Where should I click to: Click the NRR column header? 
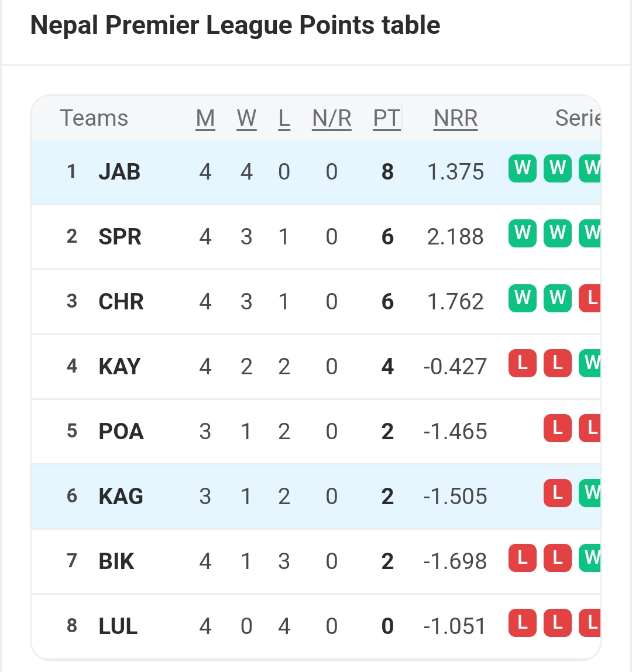click(455, 118)
